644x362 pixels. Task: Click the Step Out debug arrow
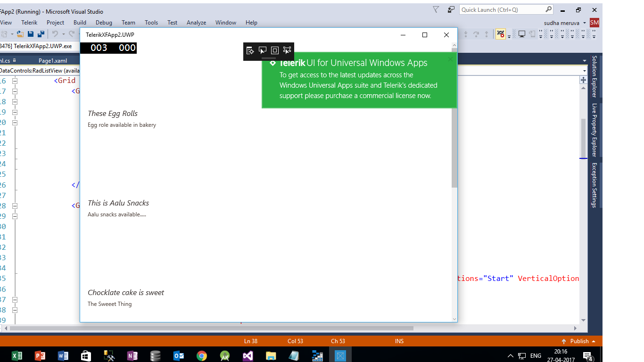pyautogui.click(x=486, y=34)
